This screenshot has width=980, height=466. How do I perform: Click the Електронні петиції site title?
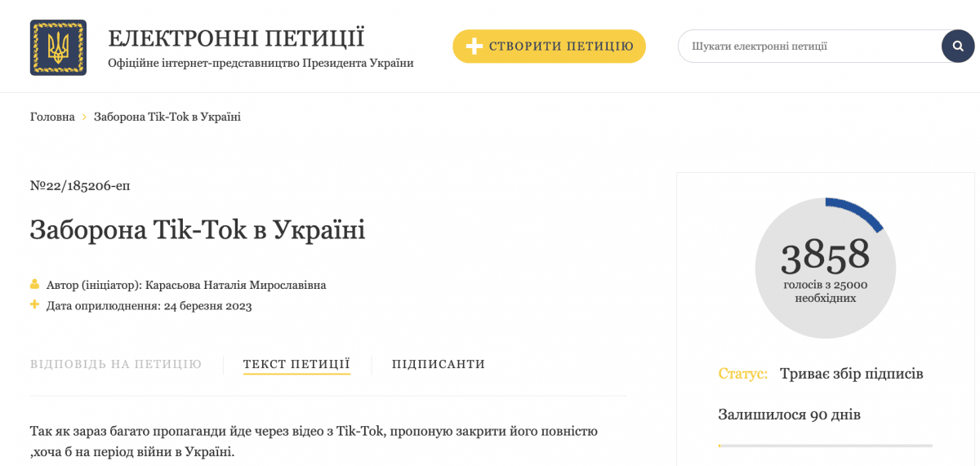click(x=236, y=38)
